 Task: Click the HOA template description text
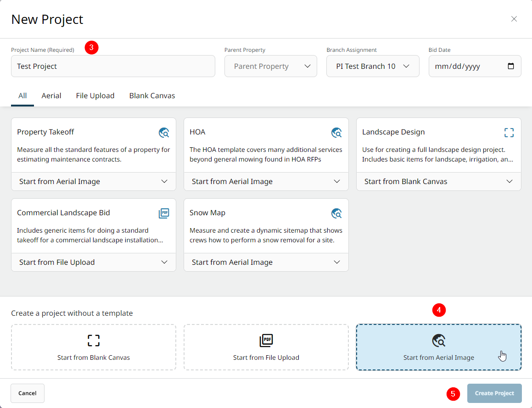point(266,154)
